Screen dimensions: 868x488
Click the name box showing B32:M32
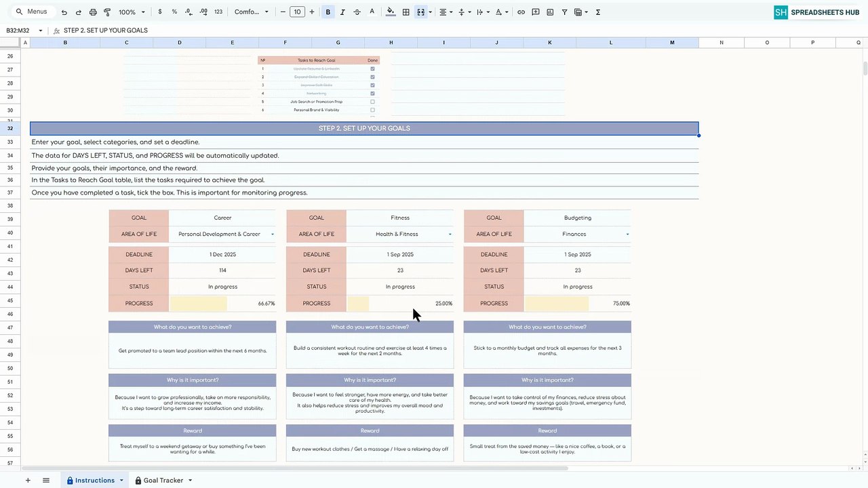pyautogui.click(x=19, y=30)
